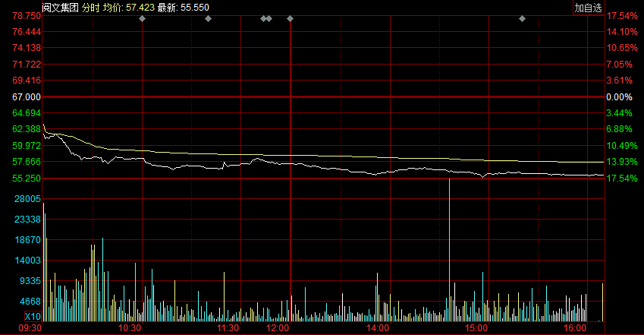This screenshot has height=335, width=644.
Task: Click the 64.694 price axis label
Action: click(27, 112)
